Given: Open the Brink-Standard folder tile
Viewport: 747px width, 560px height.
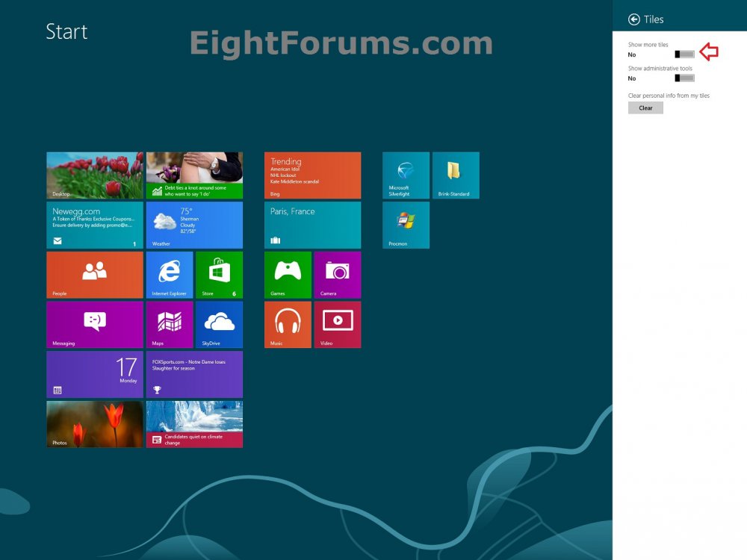Looking at the screenshot, I should 456,175.
